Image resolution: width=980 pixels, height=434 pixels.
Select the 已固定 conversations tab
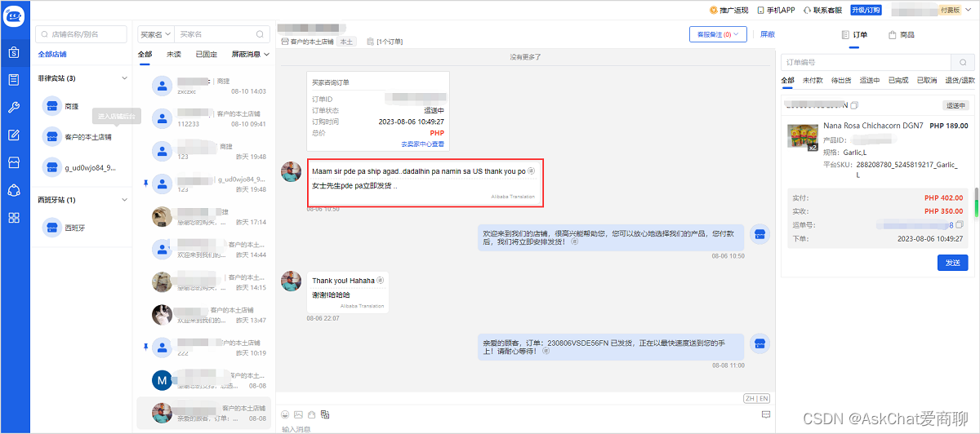pyautogui.click(x=207, y=55)
